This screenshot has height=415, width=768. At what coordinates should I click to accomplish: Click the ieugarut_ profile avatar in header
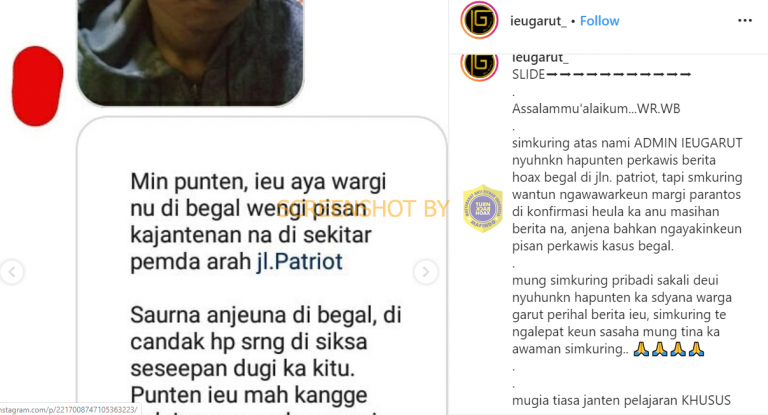click(480, 20)
